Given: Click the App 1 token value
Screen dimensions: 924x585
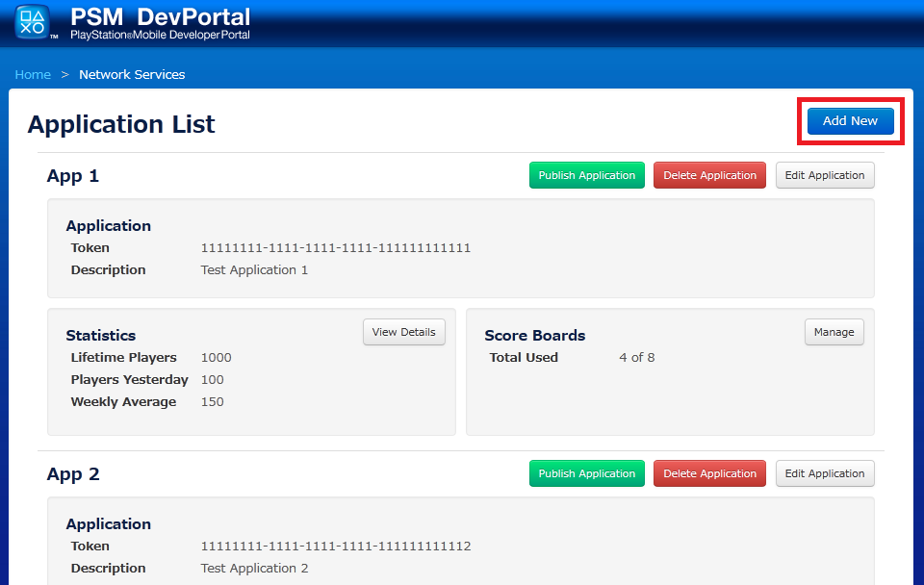Looking at the screenshot, I should click(x=335, y=248).
